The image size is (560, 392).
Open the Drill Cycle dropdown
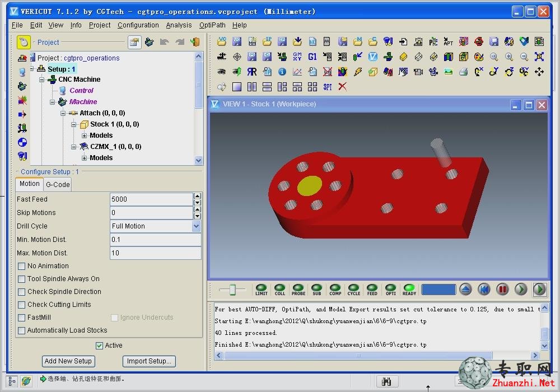196,226
